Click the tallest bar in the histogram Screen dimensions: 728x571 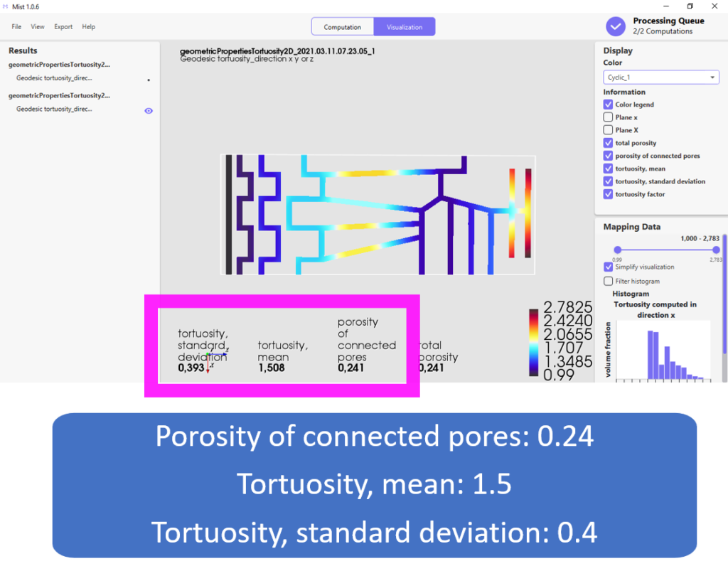click(651, 354)
